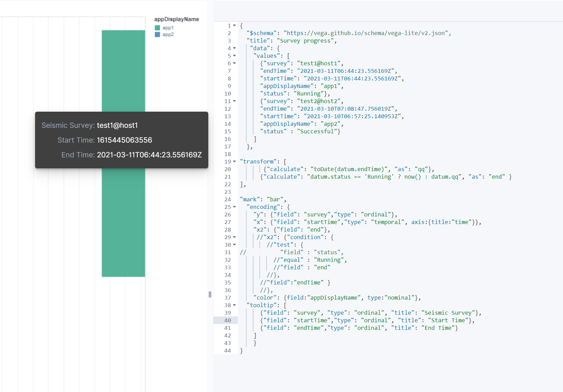Click the "mark": "bar" text on line 24
The height and width of the screenshot is (392, 563).
click(263, 199)
